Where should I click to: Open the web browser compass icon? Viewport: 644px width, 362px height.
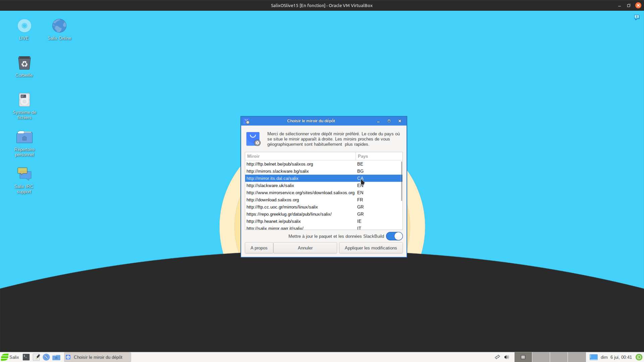coord(46,357)
